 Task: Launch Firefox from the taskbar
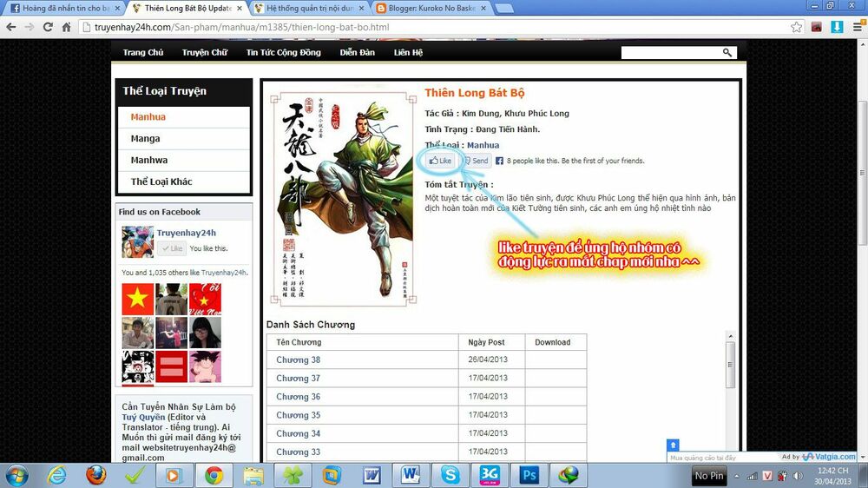[96, 475]
